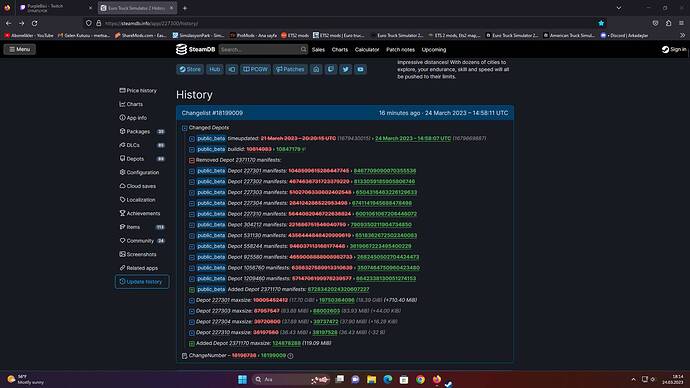Open Screenshots in the sidebar
The image size is (690, 388).
138,254
